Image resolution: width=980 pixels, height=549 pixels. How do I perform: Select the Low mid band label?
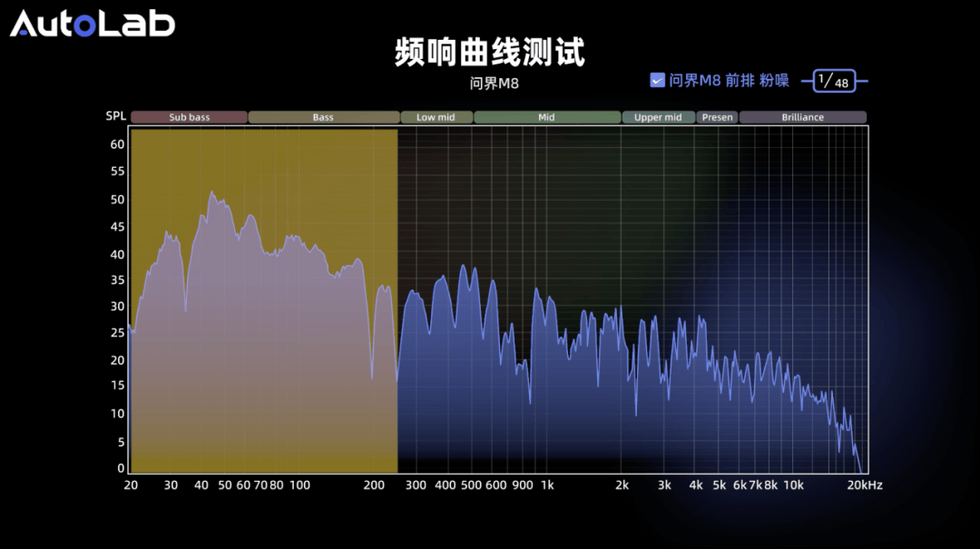(436, 117)
